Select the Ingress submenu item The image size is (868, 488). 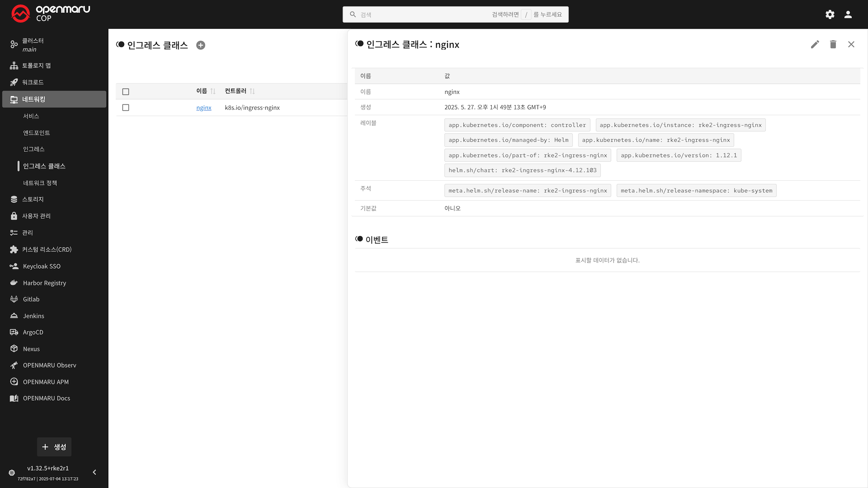click(34, 149)
